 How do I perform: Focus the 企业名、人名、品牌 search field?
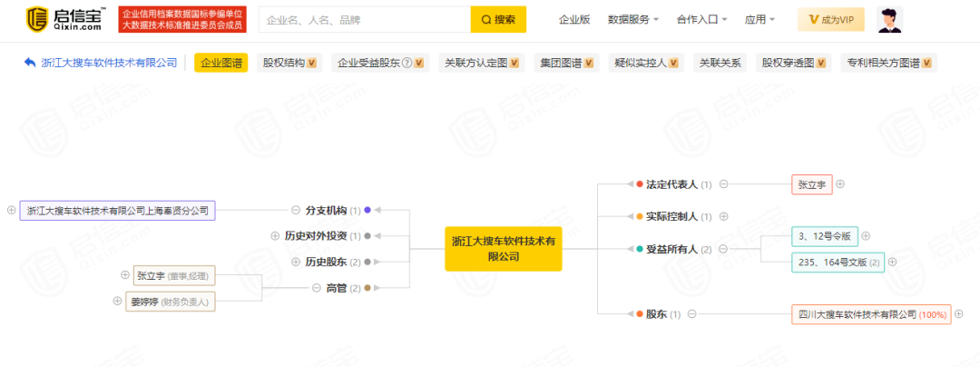coord(365,19)
